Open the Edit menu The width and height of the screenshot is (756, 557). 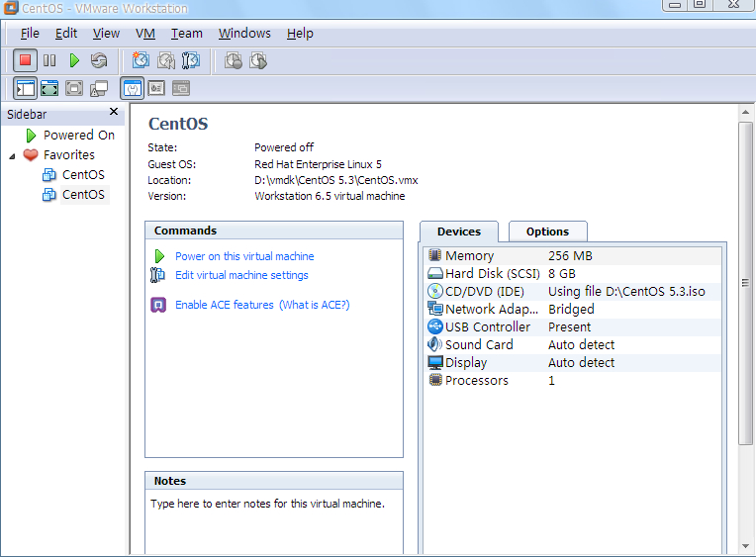click(x=66, y=34)
